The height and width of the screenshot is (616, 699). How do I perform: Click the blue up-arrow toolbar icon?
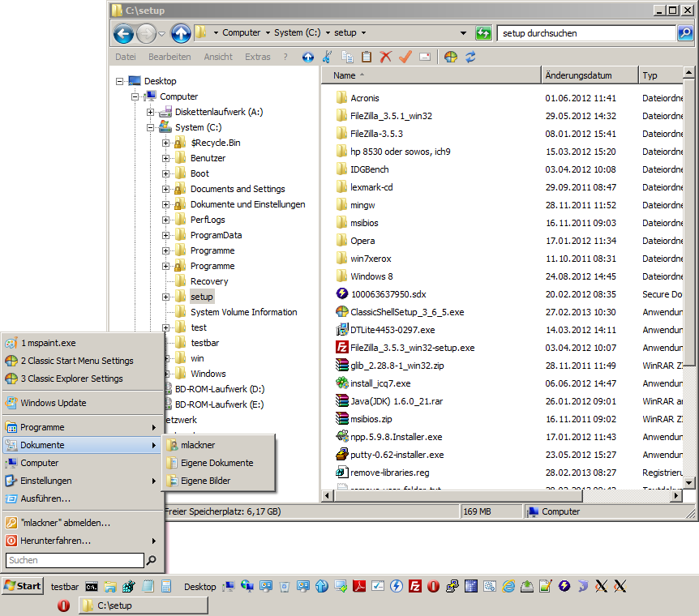coord(309,57)
